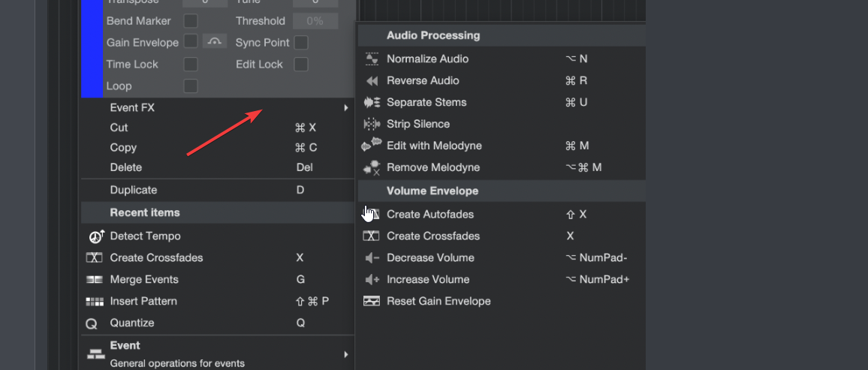Viewport: 868px width, 370px height.
Task: Select Merge Events from recent items
Action: click(144, 279)
